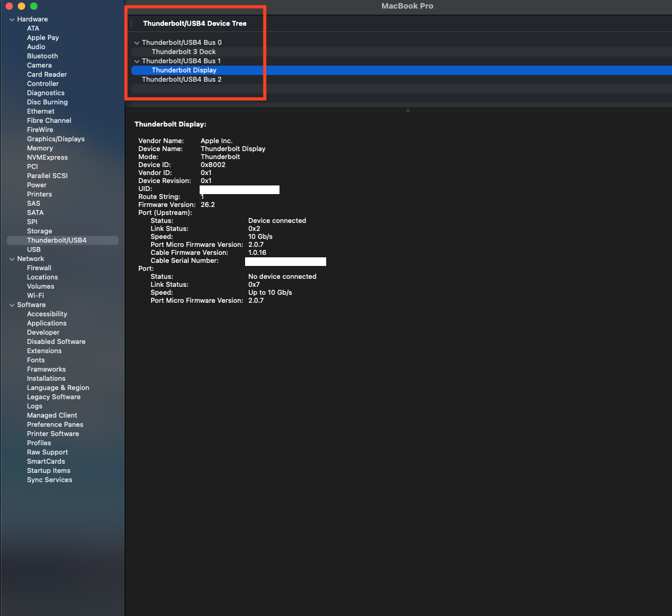Open Disabled Software in sidebar
Screen dimensions: 672x616
(56, 342)
